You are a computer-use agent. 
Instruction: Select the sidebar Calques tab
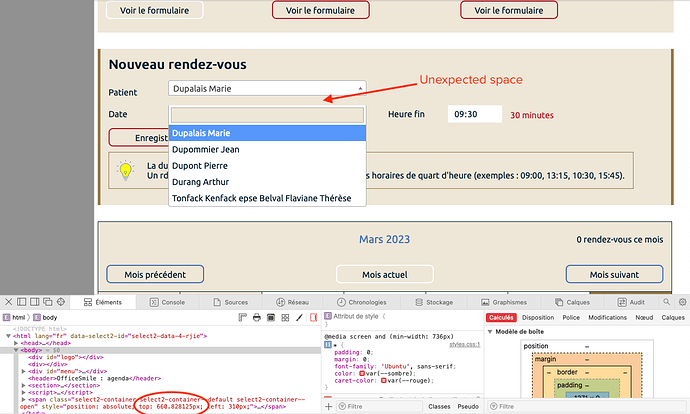[x=673, y=318]
